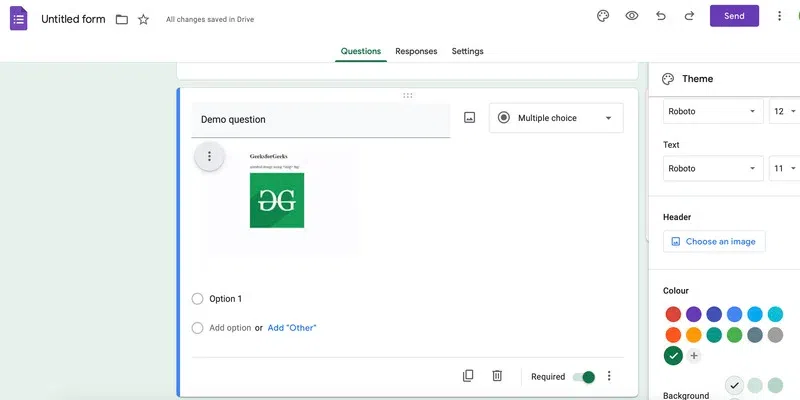Click the Add option radio circle
Screen dimensions: 800x400
[197, 328]
